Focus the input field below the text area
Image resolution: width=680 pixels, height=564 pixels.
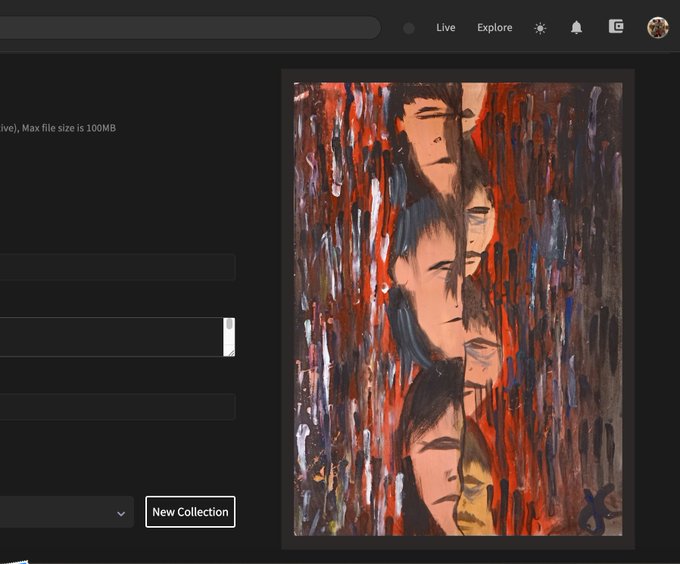[118, 407]
